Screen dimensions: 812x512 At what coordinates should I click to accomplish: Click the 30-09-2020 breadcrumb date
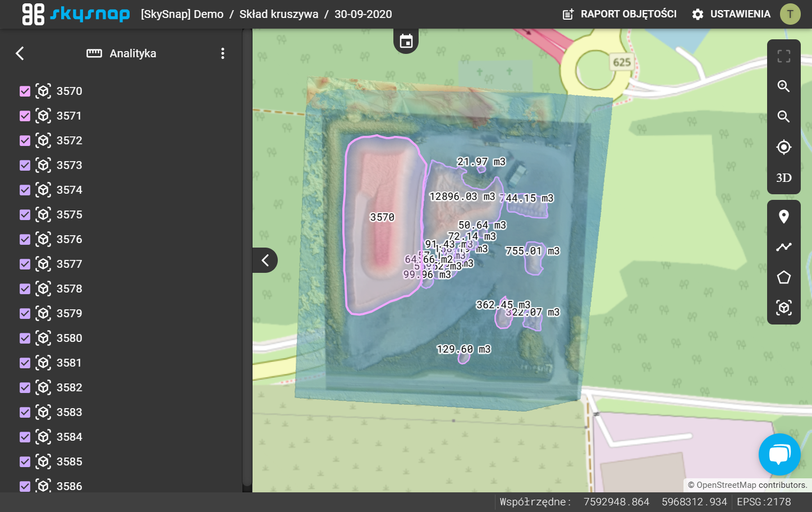[363, 14]
